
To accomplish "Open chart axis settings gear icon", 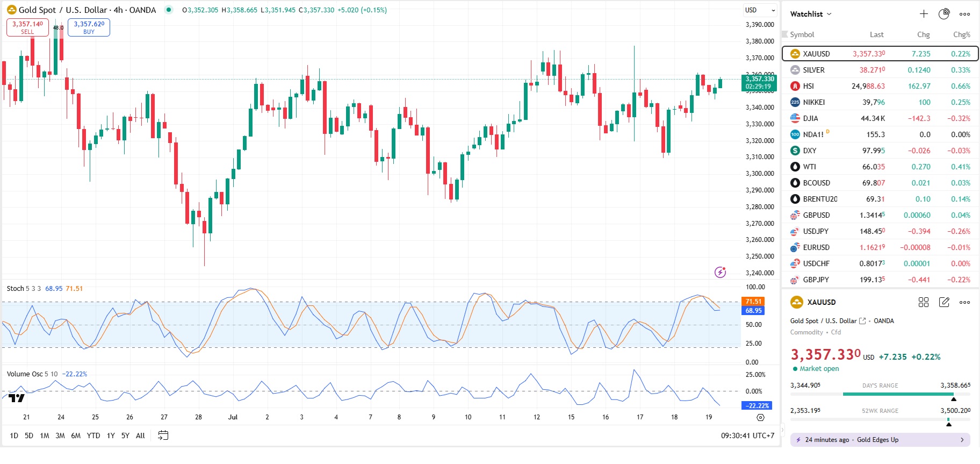I will [760, 417].
